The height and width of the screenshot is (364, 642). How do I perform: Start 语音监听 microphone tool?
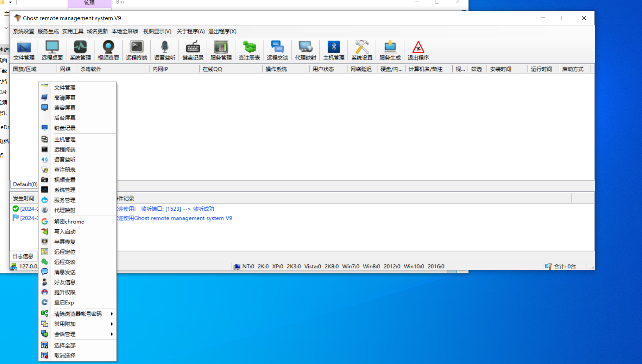click(165, 50)
